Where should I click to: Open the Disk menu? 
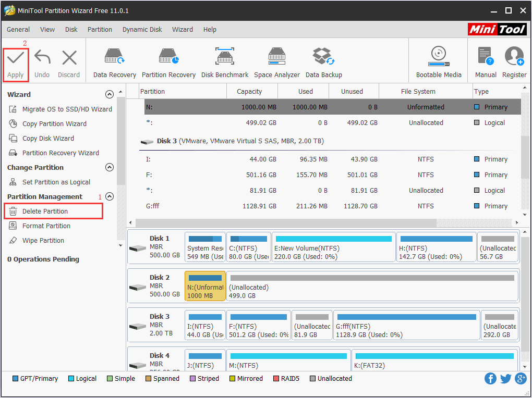[x=71, y=30]
